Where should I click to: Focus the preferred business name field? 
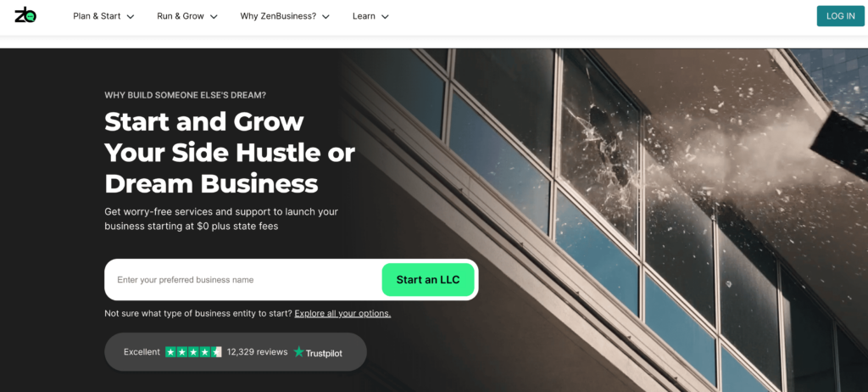pos(243,279)
